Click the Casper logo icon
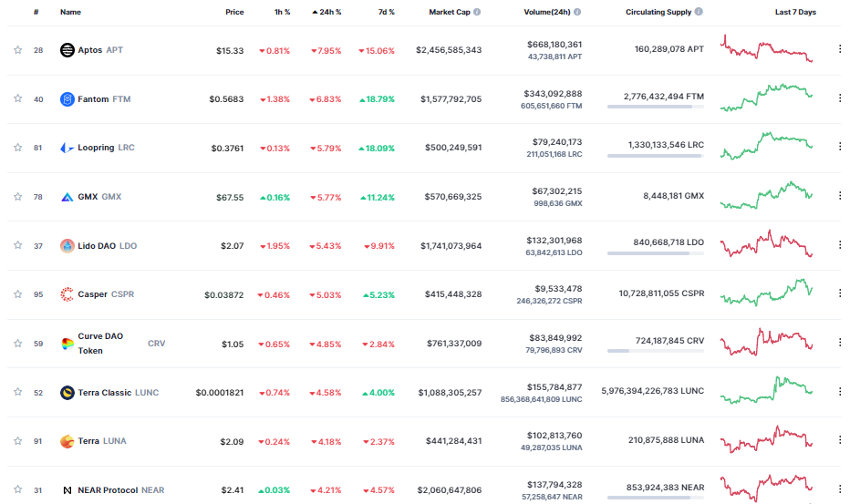 pos(67,294)
